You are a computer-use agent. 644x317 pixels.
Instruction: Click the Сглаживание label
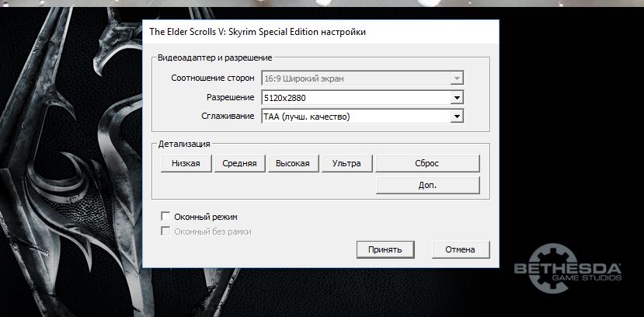click(x=228, y=117)
